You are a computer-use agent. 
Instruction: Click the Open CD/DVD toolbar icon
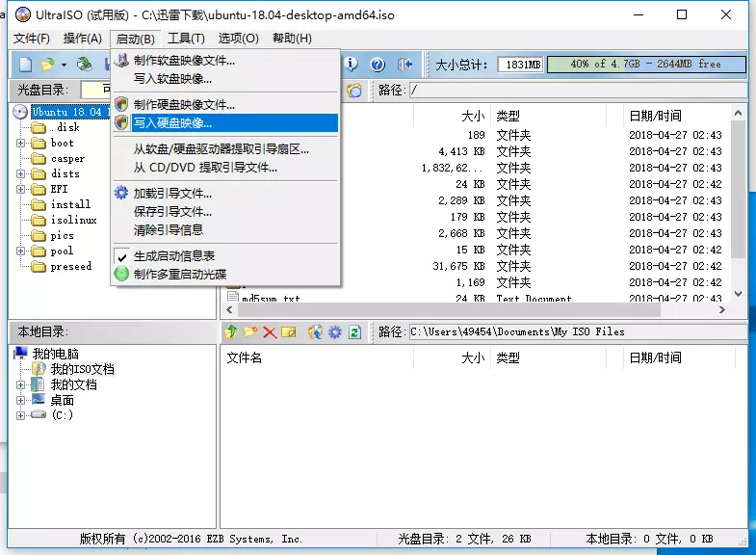point(85,64)
